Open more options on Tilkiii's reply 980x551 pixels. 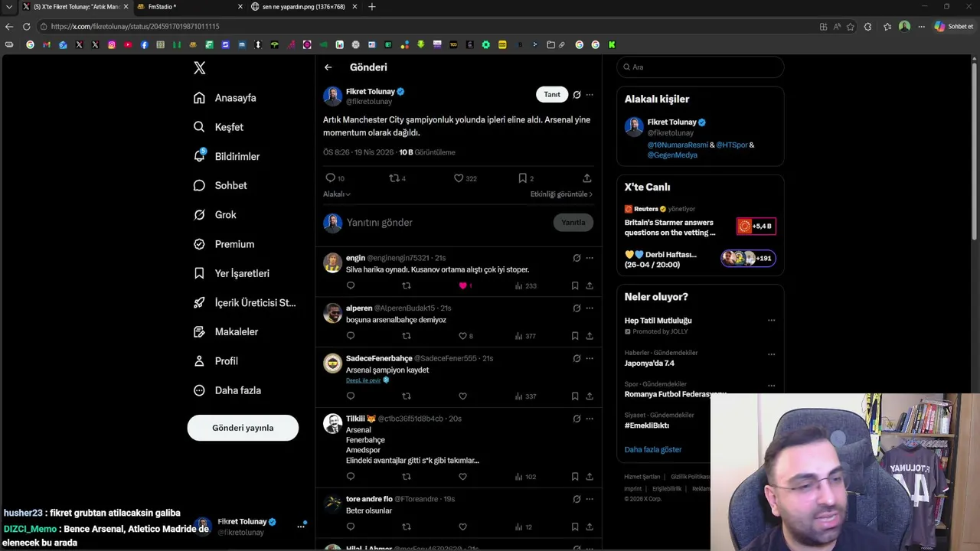(590, 419)
